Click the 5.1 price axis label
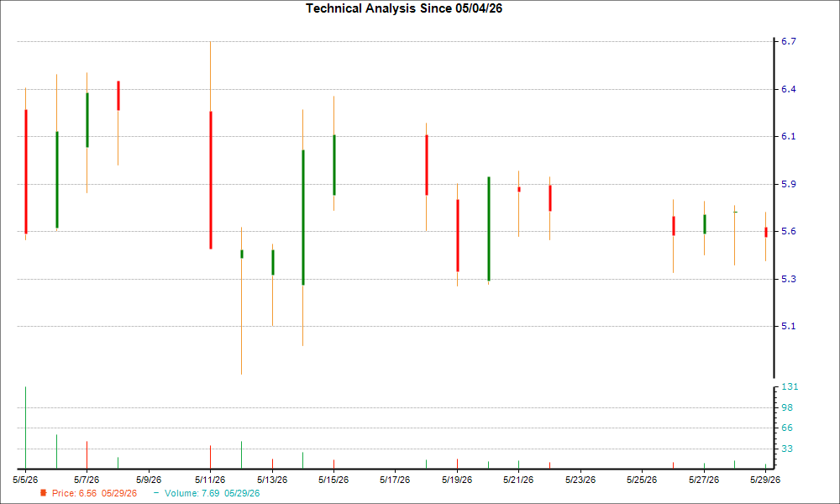The image size is (840, 504). pyautogui.click(x=789, y=326)
